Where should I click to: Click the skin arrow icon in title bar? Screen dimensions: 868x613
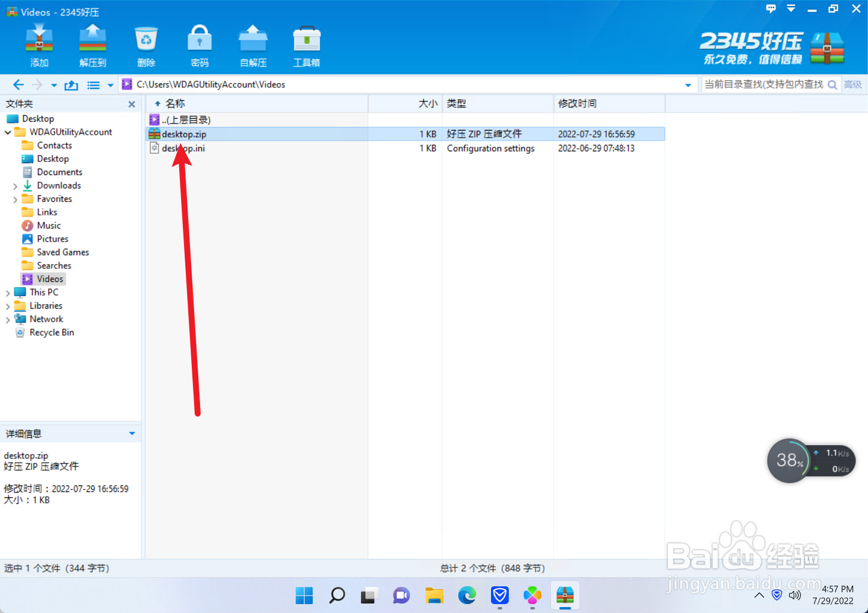(x=790, y=8)
